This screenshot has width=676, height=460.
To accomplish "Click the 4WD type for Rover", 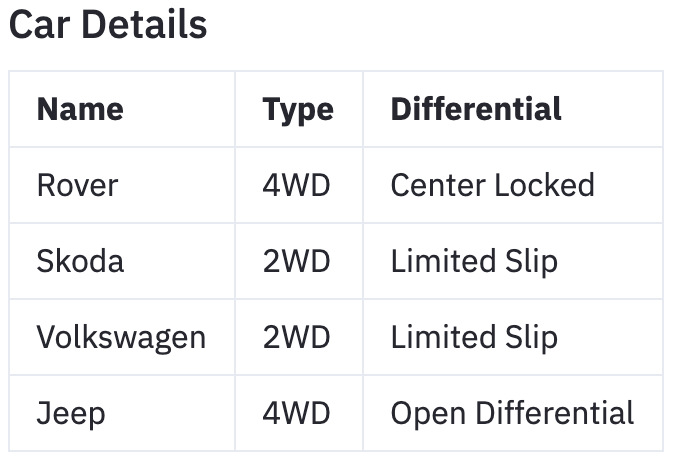I will click(x=296, y=185).
